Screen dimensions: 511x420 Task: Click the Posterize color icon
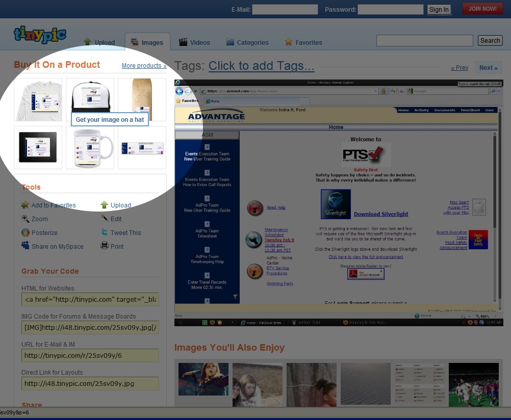(25, 232)
